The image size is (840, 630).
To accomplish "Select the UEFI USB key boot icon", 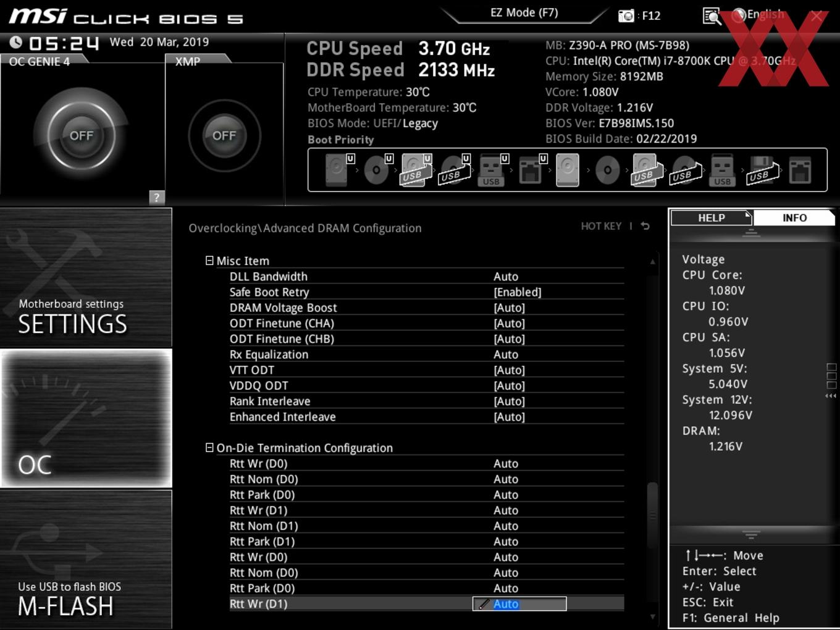I will point(492,170).
